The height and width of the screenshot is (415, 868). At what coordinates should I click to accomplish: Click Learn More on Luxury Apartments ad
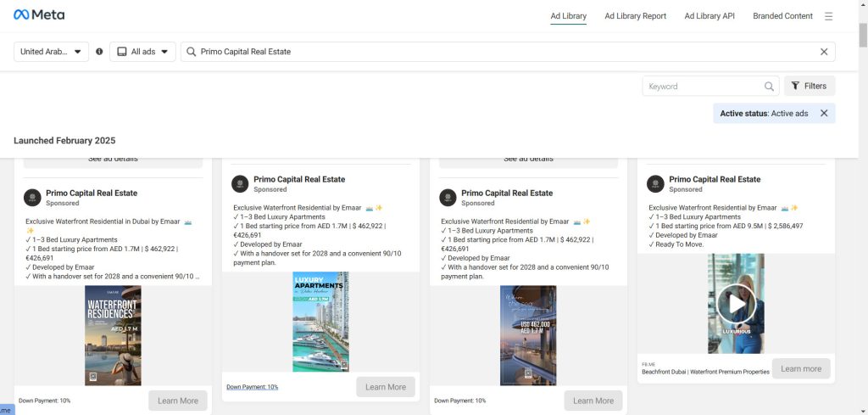coord(386,387)
